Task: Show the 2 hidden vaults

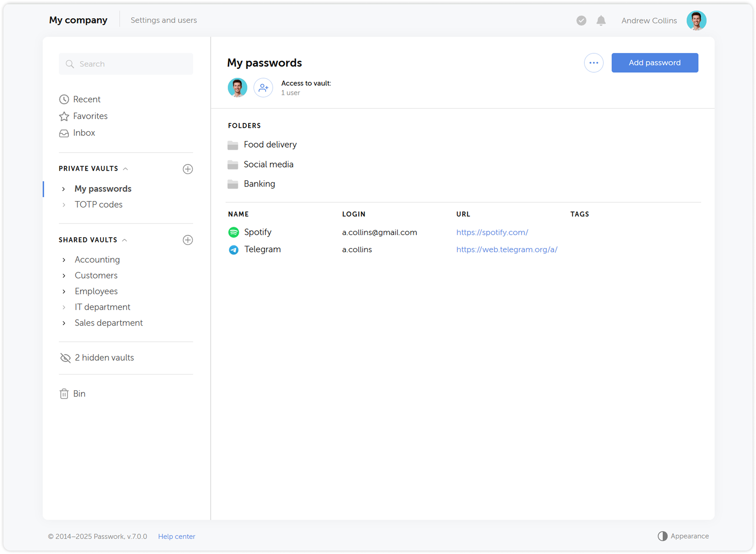Action: pos(104,358)
